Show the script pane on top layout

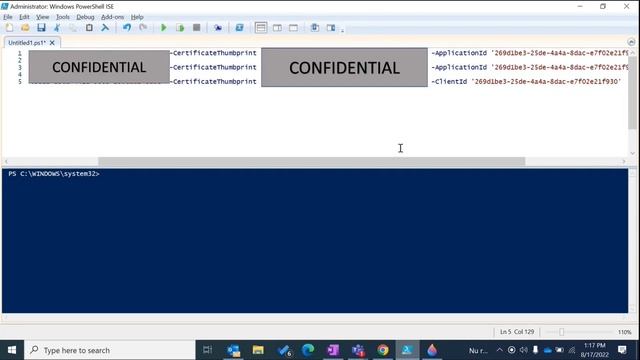pyautogui.click(x=261, y=28)
